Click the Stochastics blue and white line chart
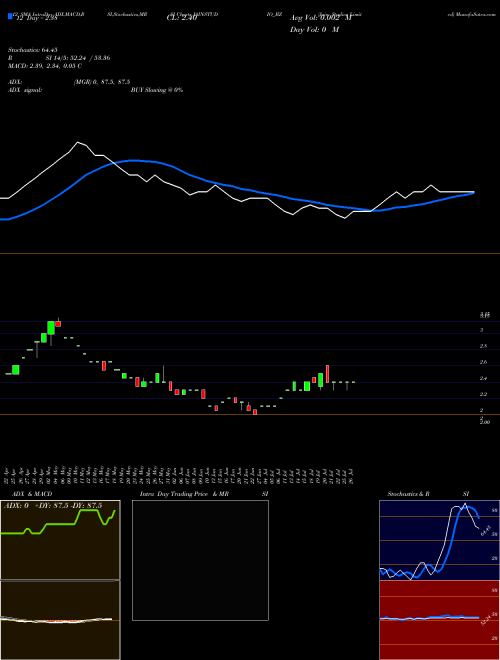The height and width of the screenshot is (660, 500). 439,540
